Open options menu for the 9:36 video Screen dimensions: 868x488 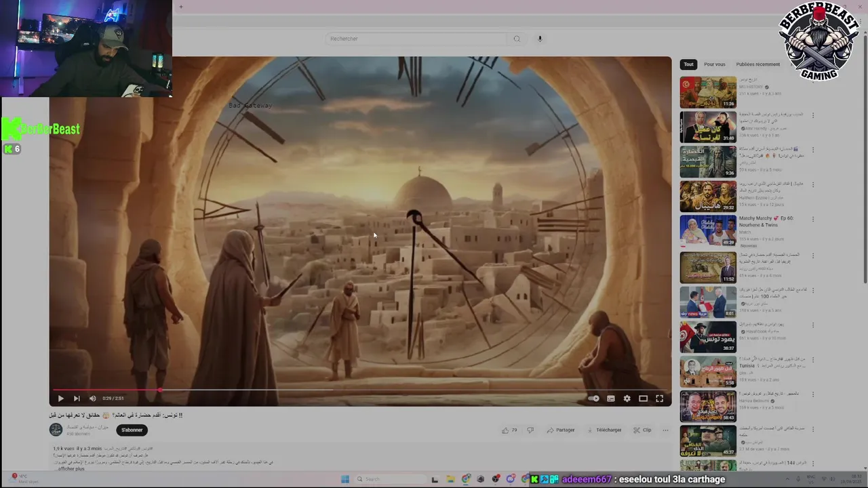tap(813, 150)
